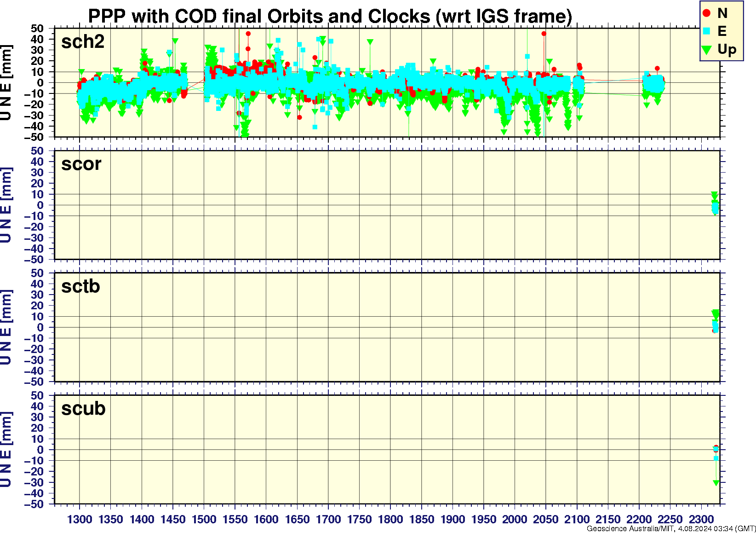Click the sctb data cluster near week 2320
The width and height of the screenshot is (756, 533).
tap(715, 321)
